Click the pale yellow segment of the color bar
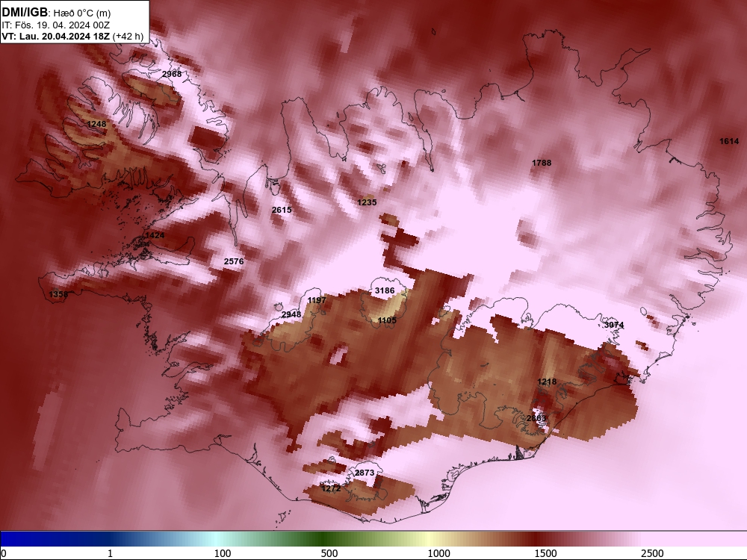Image resolution: width=747 pixels, height=560 pixels. coord(429,539)
